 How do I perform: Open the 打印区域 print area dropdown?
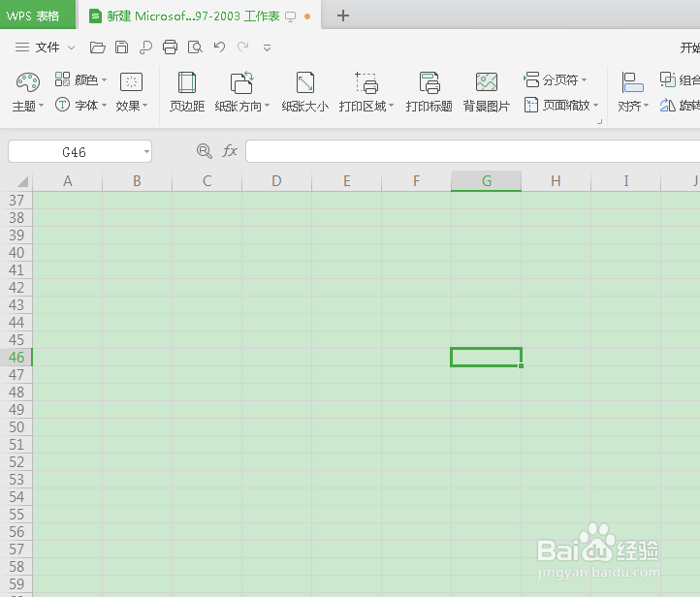(x=366, y=92)
